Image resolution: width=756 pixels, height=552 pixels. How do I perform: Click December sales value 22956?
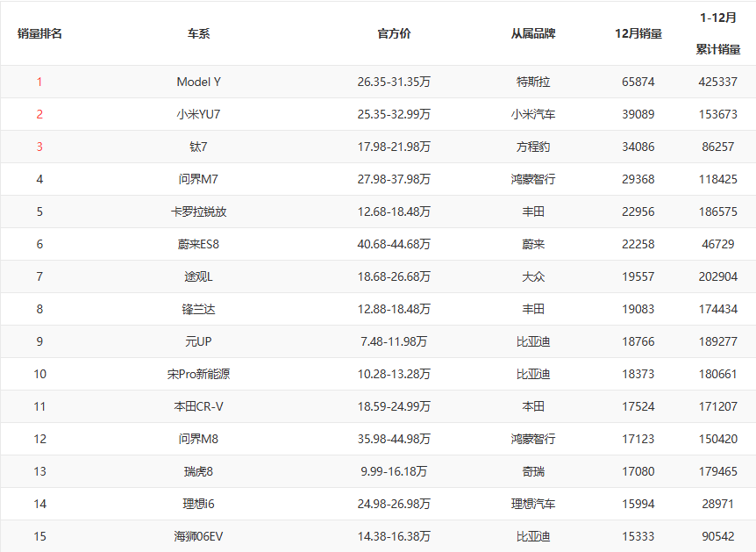tap(638, 211)
